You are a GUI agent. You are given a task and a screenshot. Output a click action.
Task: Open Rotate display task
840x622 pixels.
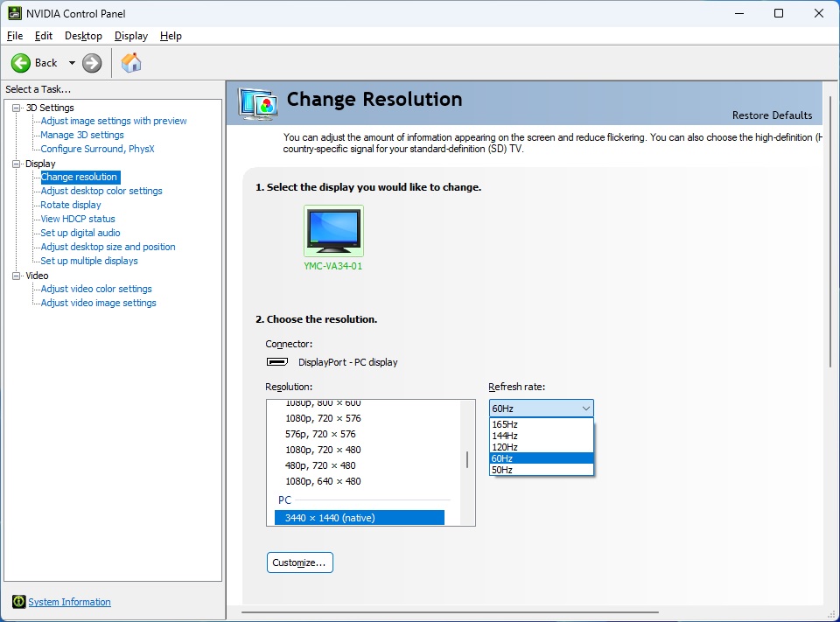point(71,205)
